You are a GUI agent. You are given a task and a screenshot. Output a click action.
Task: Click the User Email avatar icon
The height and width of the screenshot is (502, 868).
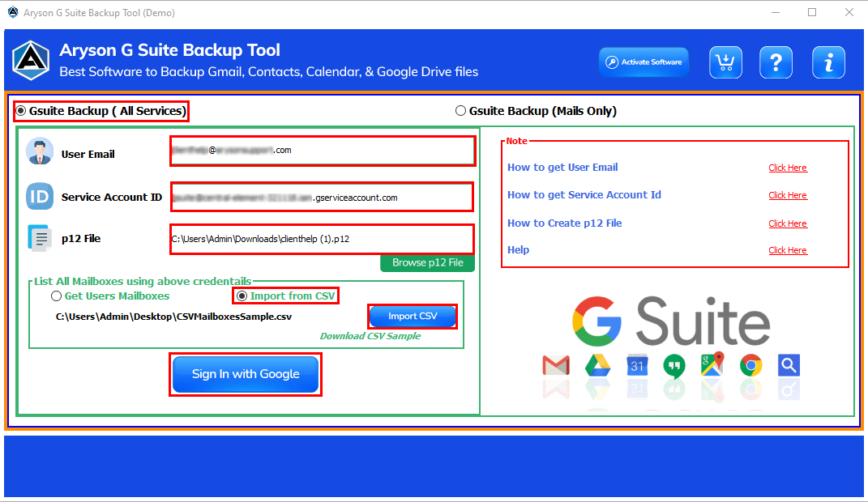pyautogui.click(x=39, y=152)
